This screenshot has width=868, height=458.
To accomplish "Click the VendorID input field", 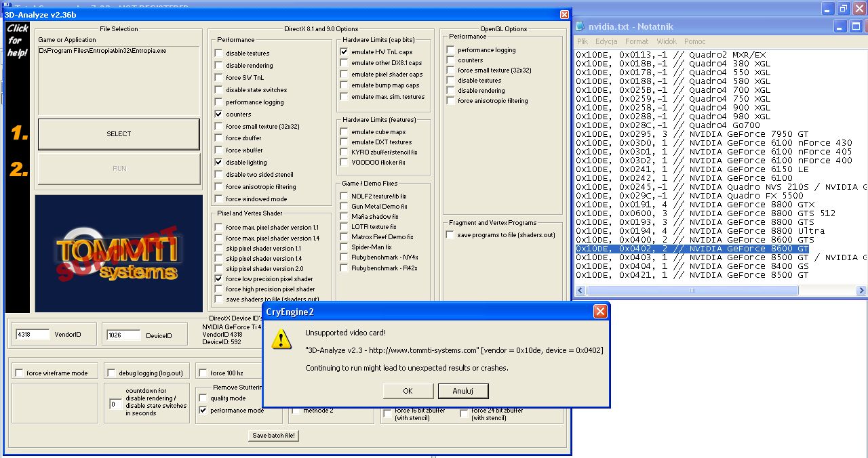I will pos(33,335).
